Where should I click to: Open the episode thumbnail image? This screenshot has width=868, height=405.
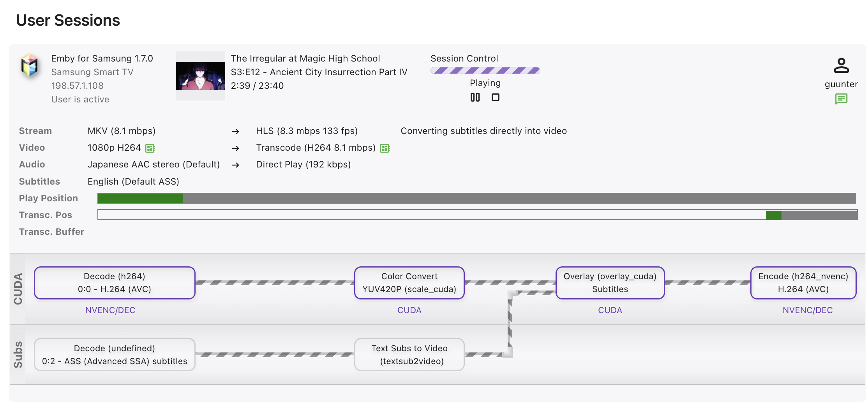tap(201, 76)
